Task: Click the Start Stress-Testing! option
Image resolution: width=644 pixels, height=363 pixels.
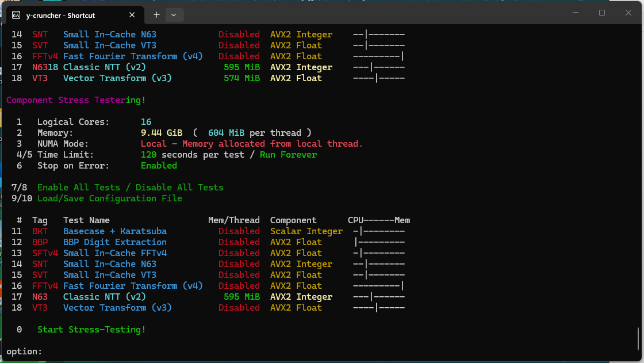Action: (x=91, y=330)
